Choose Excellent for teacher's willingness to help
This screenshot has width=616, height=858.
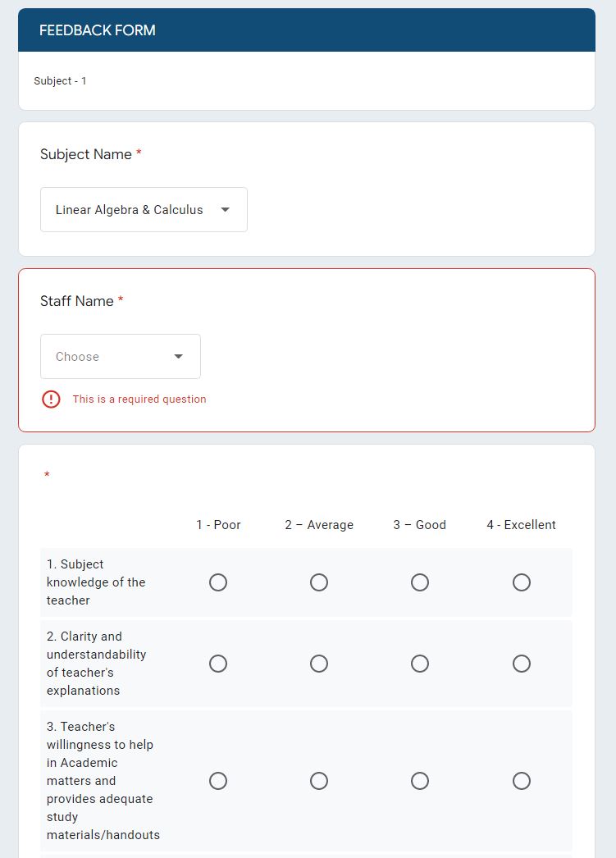pos(522,781)
